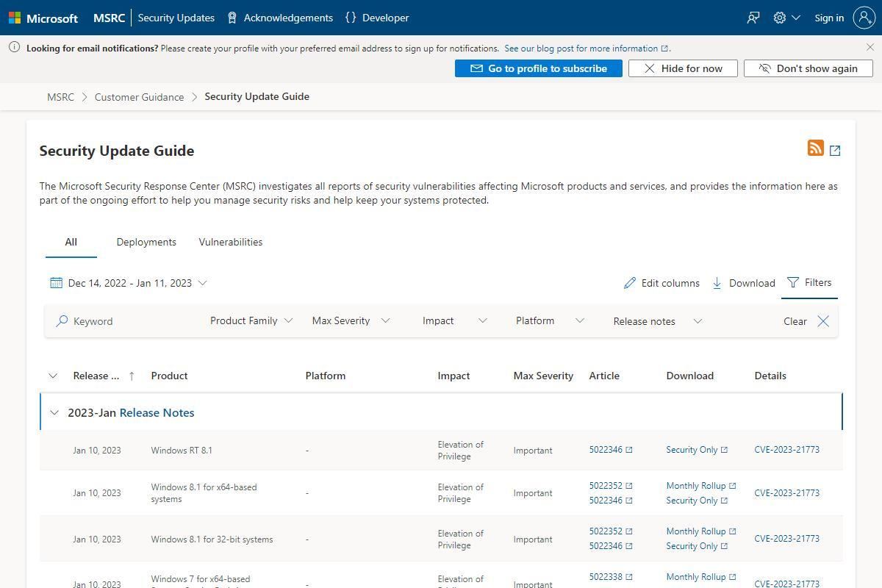Collapse all groups via header chevron
Screen dimensions: 882x588
[x=53, y=376]
